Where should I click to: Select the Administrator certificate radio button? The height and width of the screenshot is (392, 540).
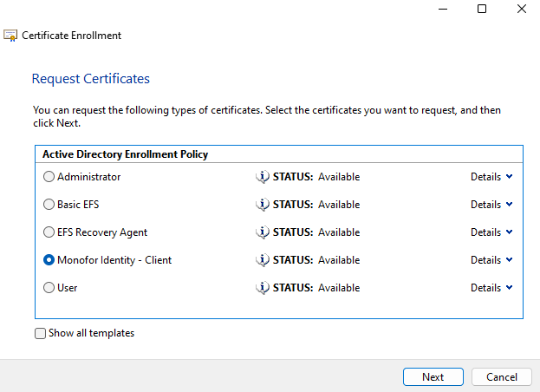click(49, 177)
